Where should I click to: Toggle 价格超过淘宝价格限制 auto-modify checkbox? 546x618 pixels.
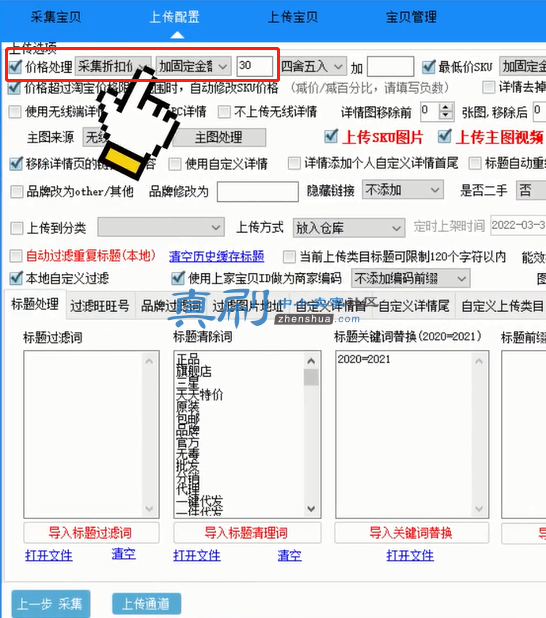[14, 87]
